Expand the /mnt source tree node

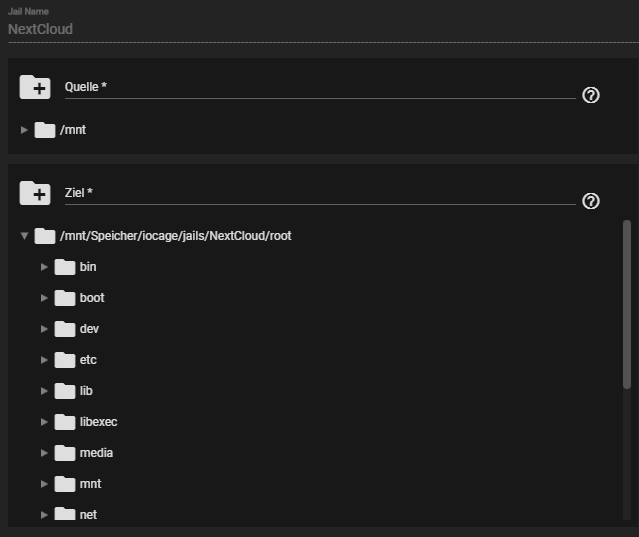[x=24, y=129]
